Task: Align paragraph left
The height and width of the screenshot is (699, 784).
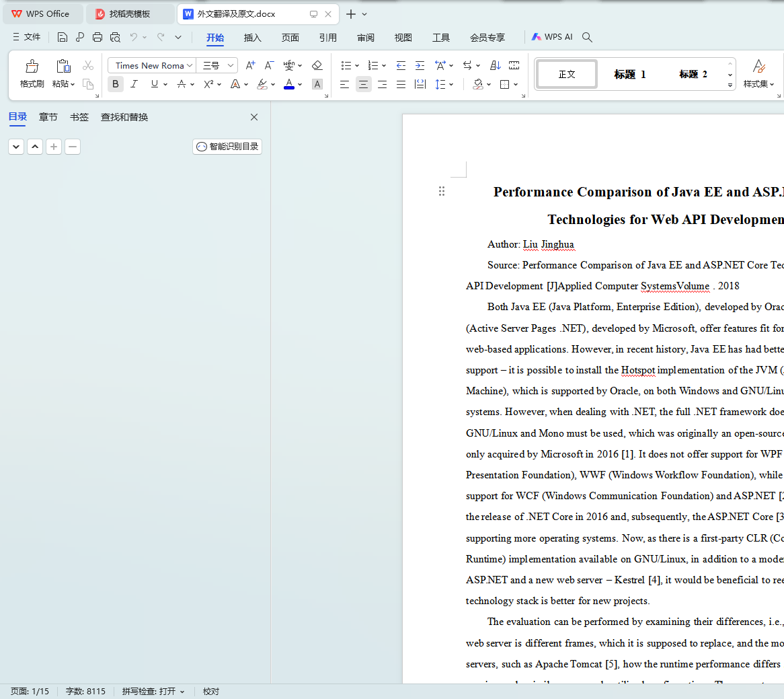Action: (344, 84)
